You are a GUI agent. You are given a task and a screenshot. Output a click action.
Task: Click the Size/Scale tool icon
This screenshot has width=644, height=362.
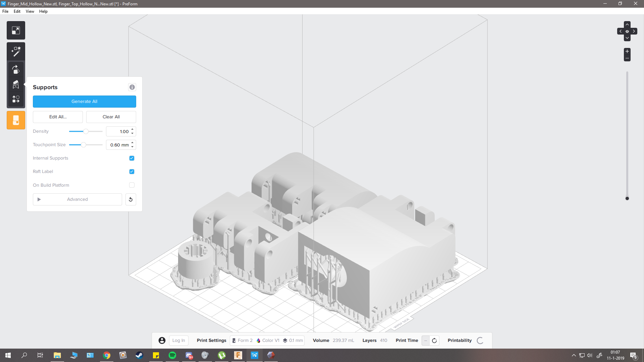pos(16,31)
